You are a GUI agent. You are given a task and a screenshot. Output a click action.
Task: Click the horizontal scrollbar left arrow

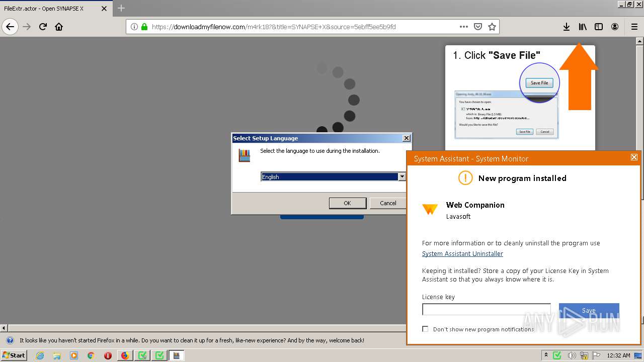pyautogui.click(x=4, y=328)
